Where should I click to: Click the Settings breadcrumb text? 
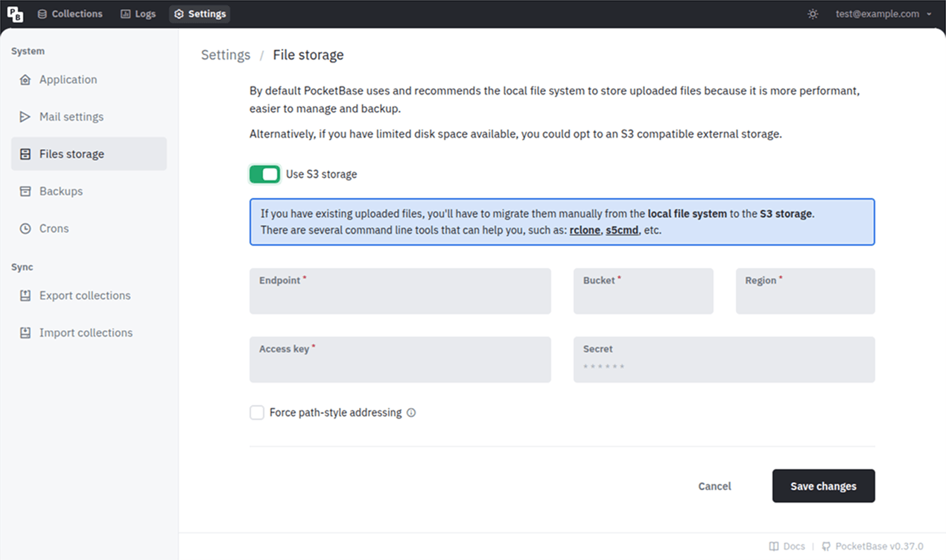point(226,55)
